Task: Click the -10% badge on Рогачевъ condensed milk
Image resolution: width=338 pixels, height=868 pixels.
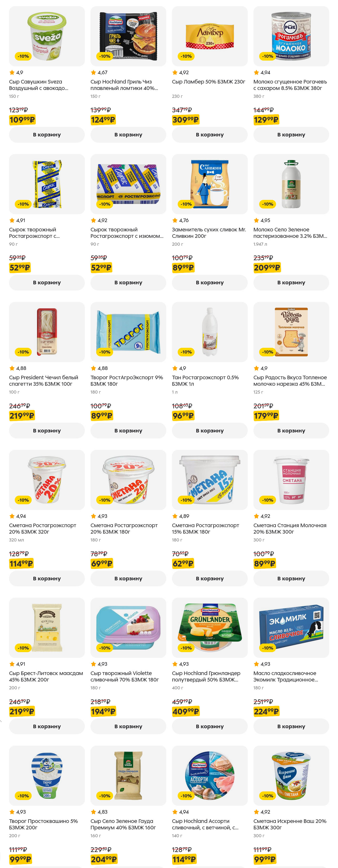Action: pos(268,56)
